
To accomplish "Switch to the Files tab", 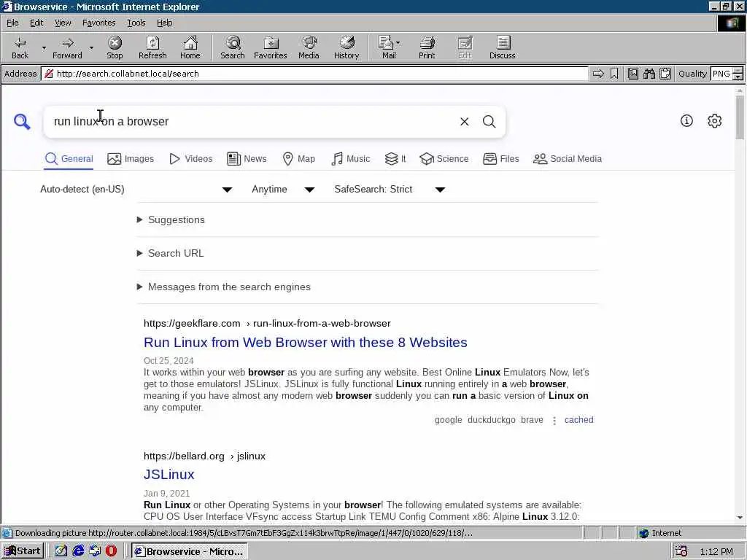I will click(500, 159).
